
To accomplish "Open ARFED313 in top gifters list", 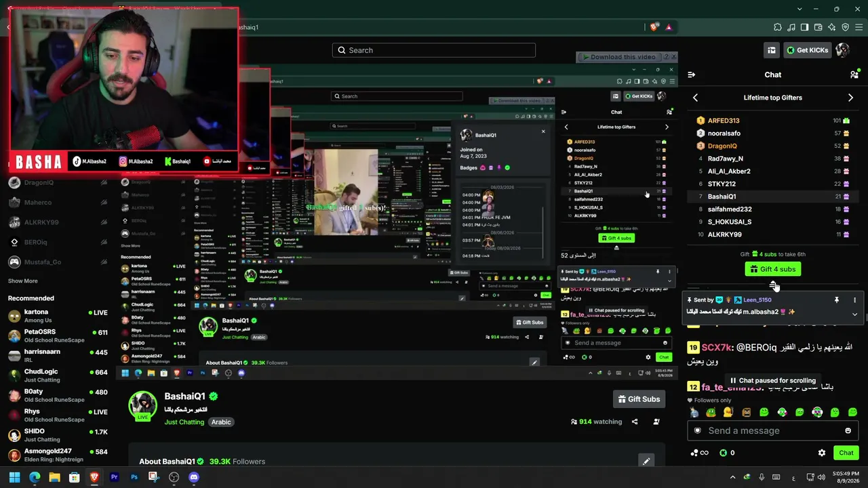I will (723, 121).
